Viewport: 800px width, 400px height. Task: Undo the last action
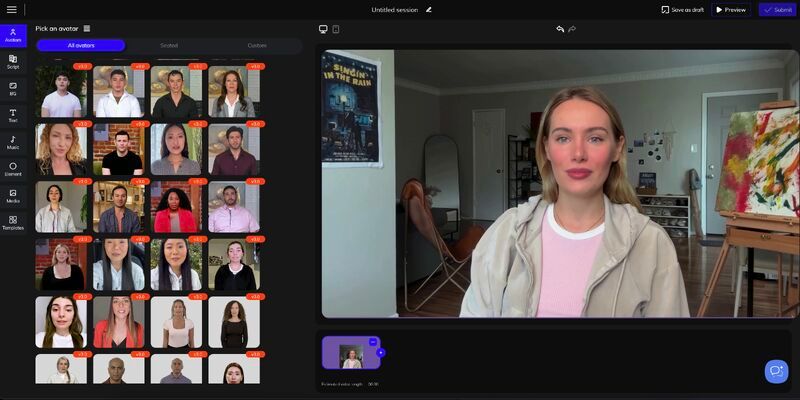pos(560,29)
